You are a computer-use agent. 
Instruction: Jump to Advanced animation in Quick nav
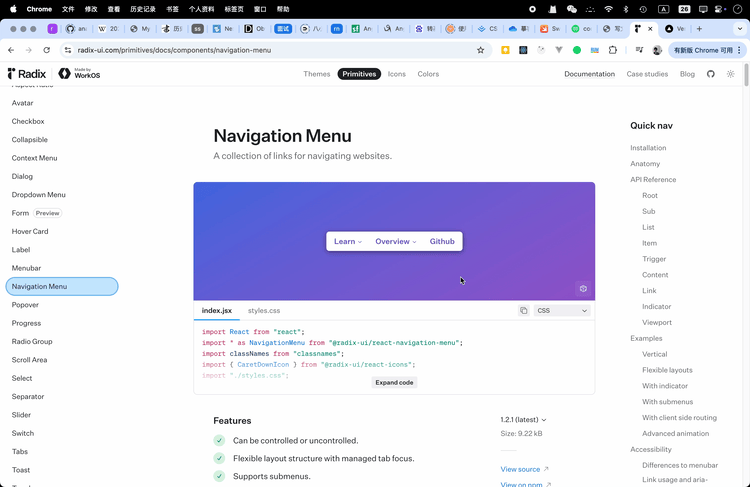(x=675, y=433)
